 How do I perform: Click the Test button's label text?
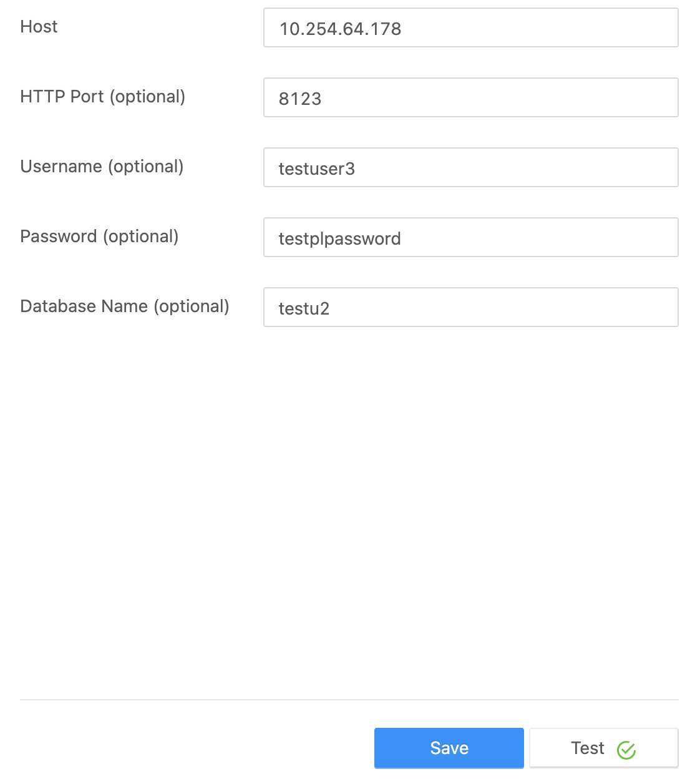tap(587, 748)
